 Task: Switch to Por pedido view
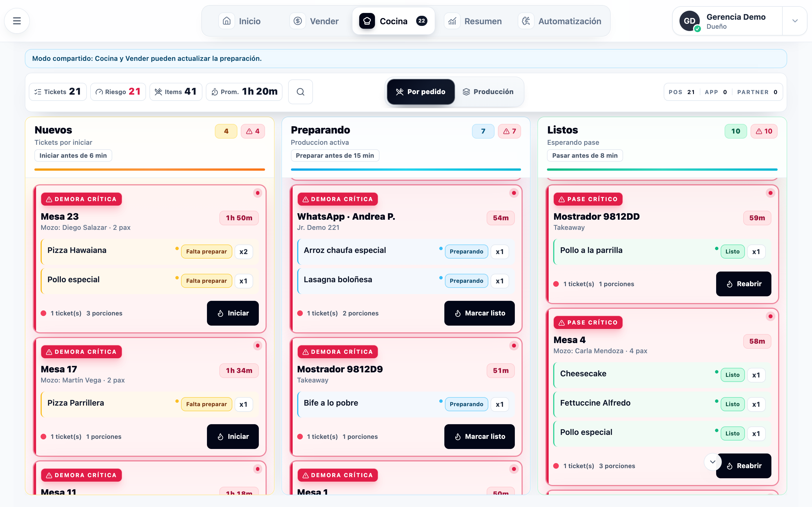pyautogui.click(x=421, y=92)
